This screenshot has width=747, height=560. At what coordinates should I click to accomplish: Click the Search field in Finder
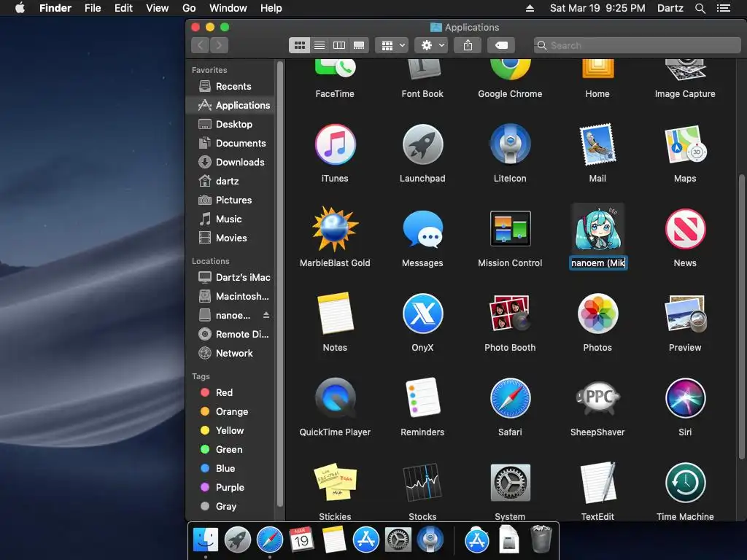(637, 45)
